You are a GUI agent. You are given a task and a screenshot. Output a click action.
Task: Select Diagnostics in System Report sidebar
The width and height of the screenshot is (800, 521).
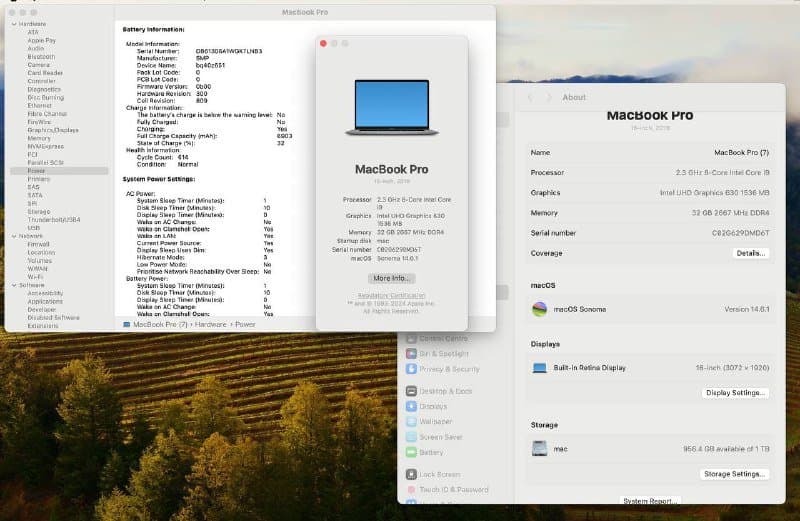(x=44, y=89)
